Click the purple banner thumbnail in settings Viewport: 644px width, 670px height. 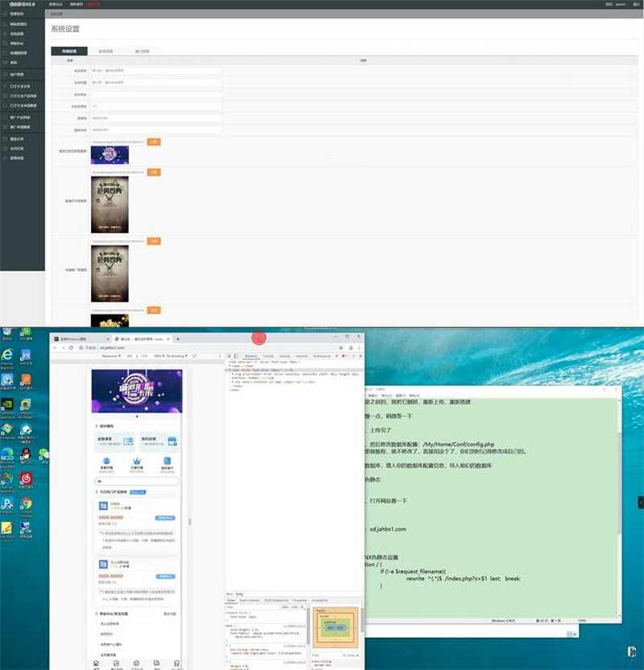(x=109, y=155)
